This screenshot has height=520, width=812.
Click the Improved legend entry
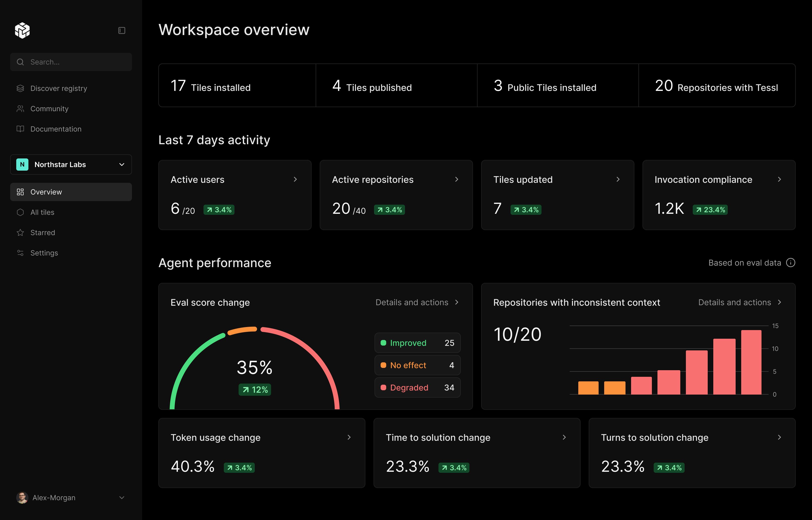[417, 343]
